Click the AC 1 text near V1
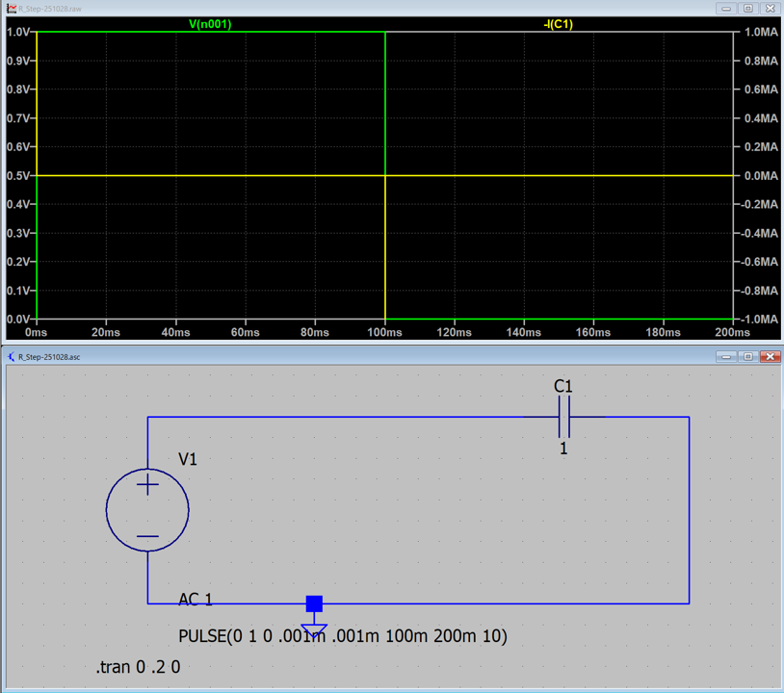This screenshot has width=784, height=693. tap(196, 600)
